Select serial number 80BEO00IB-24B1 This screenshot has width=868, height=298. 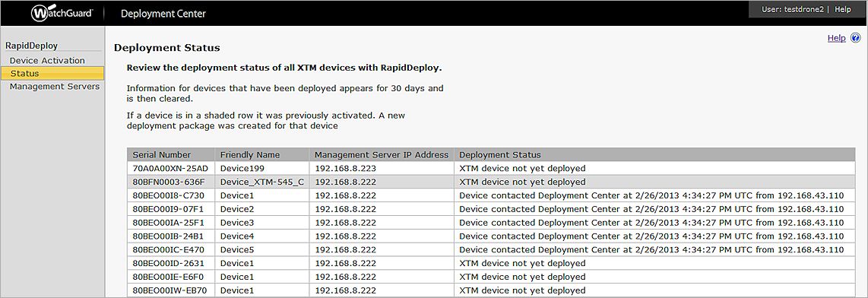169,236
